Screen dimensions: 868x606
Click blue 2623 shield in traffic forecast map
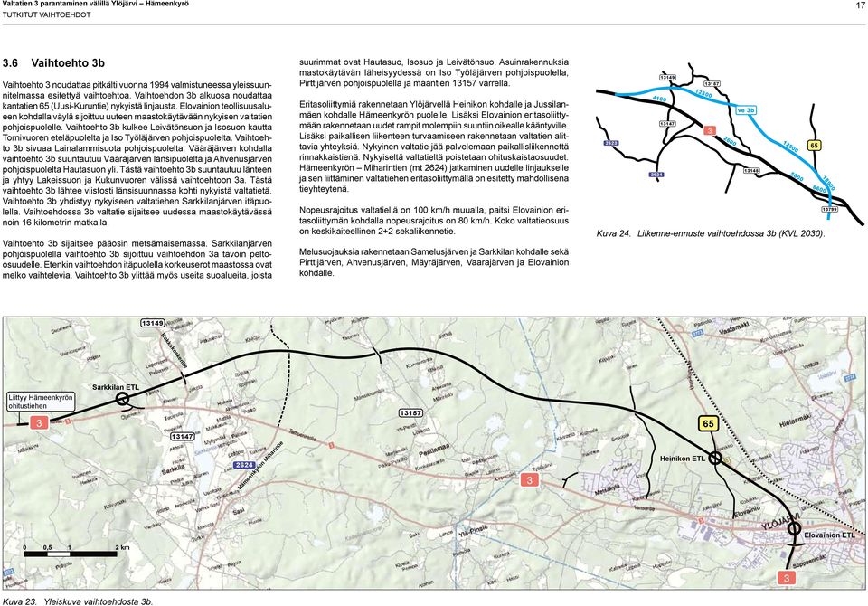pos(610,143)
